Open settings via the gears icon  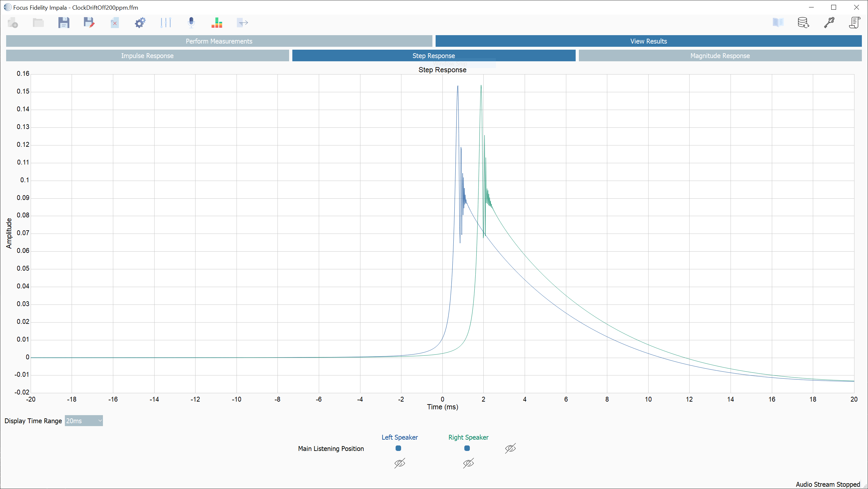pyautogui.click(x=140, y=23)
